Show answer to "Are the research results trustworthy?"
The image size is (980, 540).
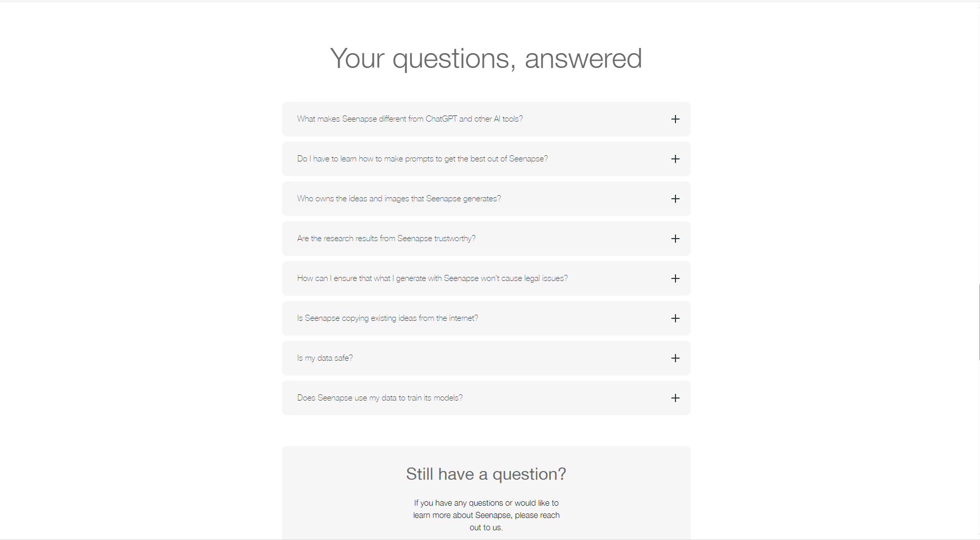pos(386,239)
